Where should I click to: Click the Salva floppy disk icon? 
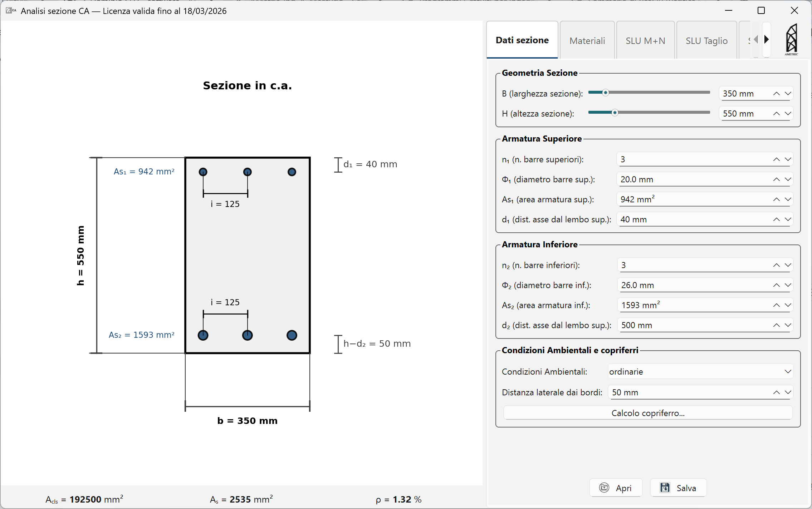(x=665, y=488)
